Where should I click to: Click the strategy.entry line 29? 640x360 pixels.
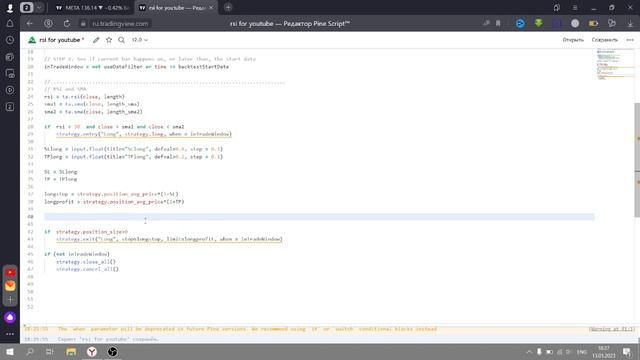tap(144, 134)
